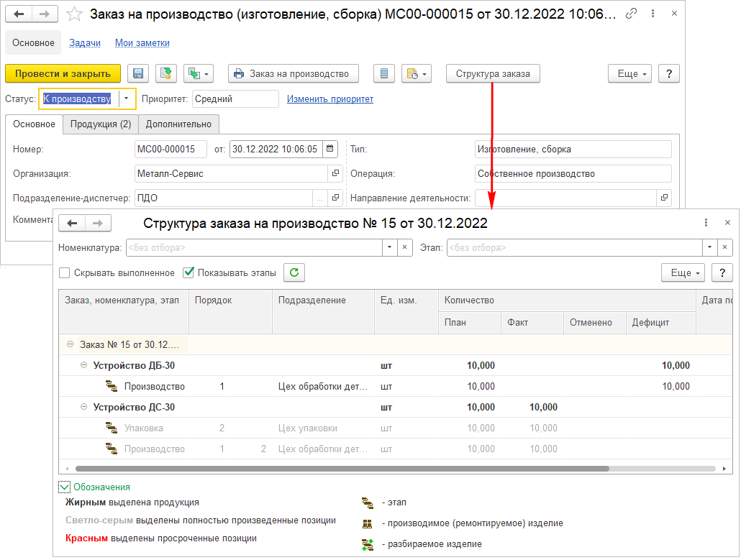Print the 'Заказ на производство' form
This screenshot has height=560, width=741.
[x=293, y=73]
